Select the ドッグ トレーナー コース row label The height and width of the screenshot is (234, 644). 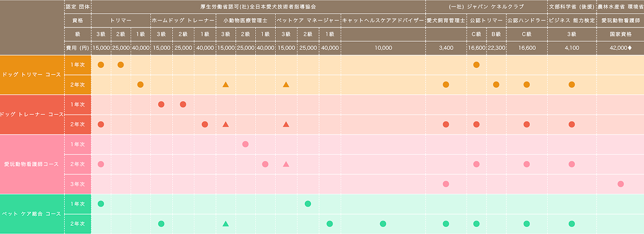coord(32,115)
